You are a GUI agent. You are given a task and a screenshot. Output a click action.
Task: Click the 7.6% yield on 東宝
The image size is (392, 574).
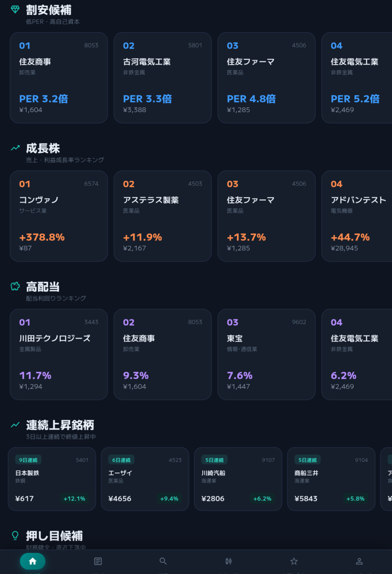[239, 376]
